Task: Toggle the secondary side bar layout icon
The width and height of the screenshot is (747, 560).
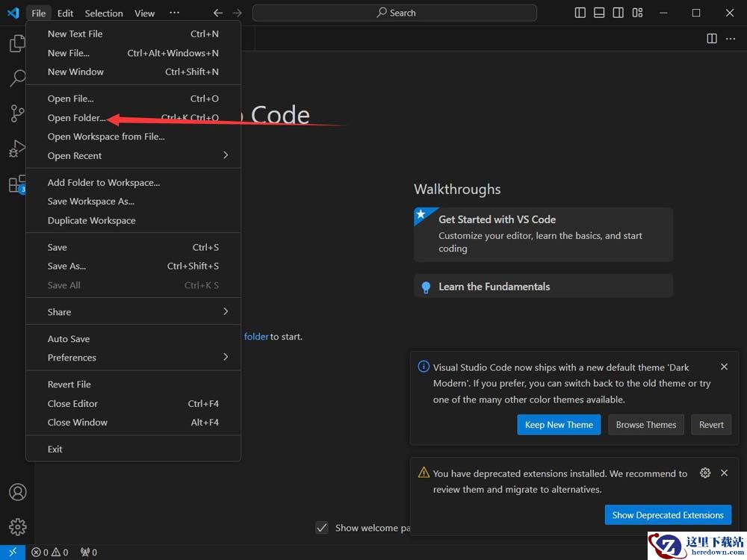Action: point(618,13)
